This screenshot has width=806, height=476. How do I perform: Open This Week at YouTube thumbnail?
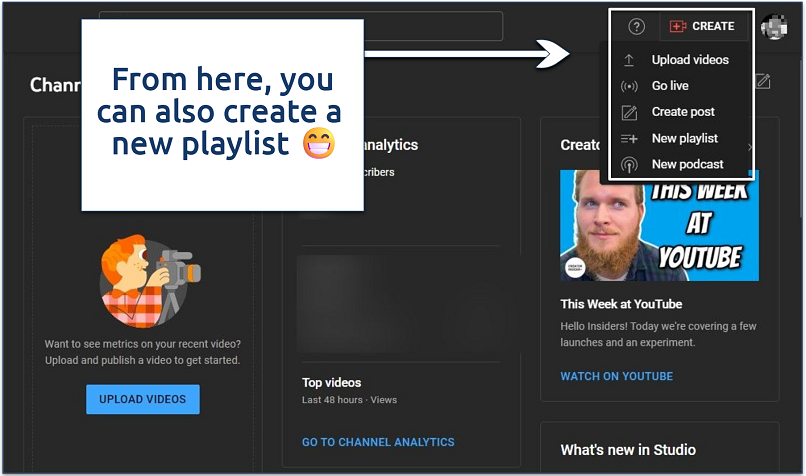[x=659, y=225]
